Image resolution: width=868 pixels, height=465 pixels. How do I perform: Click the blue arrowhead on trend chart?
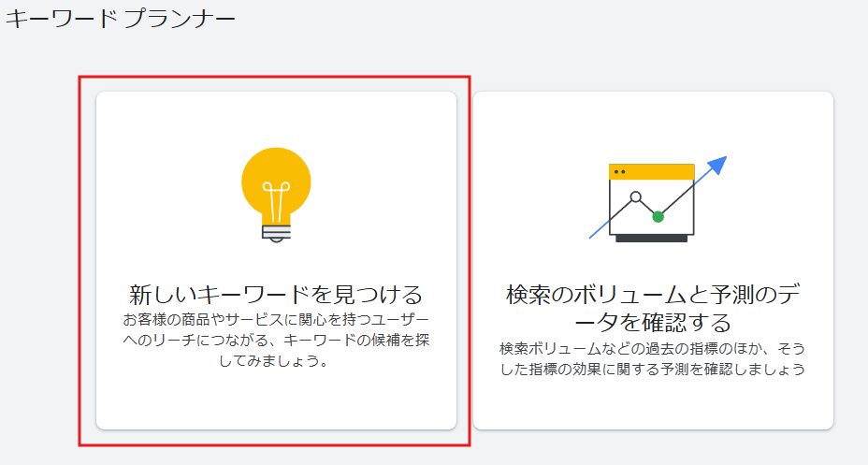pos(716,167)
